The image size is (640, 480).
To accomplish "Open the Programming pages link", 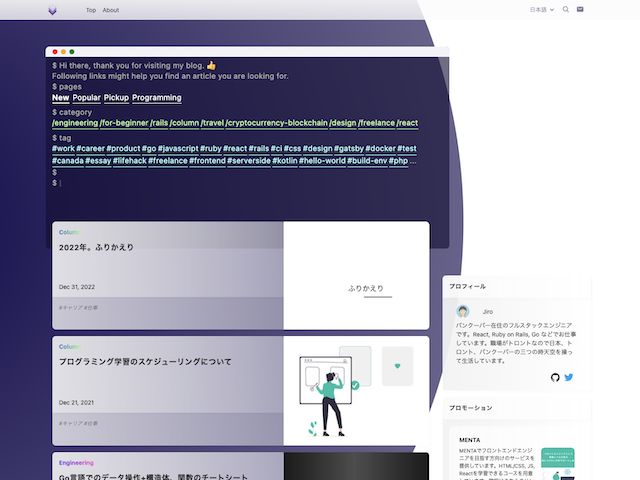I will coord(157,98).
